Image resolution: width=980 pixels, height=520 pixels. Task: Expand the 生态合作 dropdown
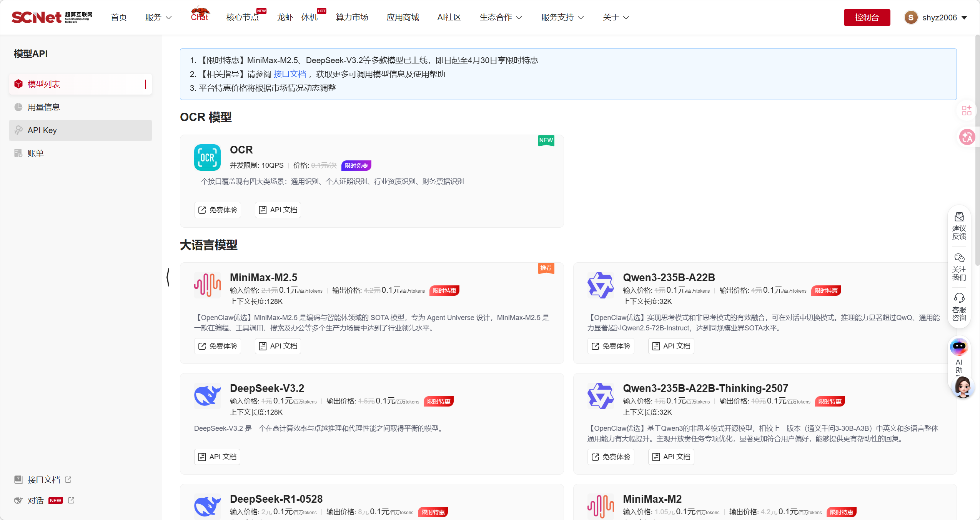[501, 17]
